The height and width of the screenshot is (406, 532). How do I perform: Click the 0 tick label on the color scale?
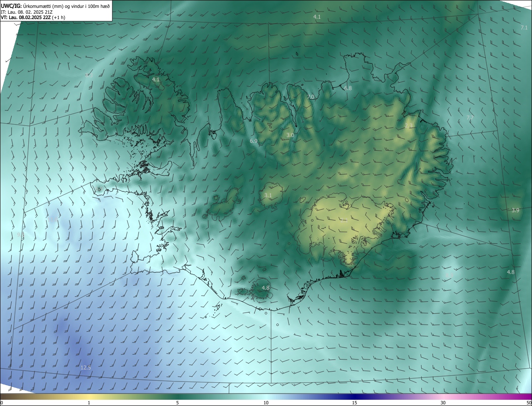[x=2, y=403]
